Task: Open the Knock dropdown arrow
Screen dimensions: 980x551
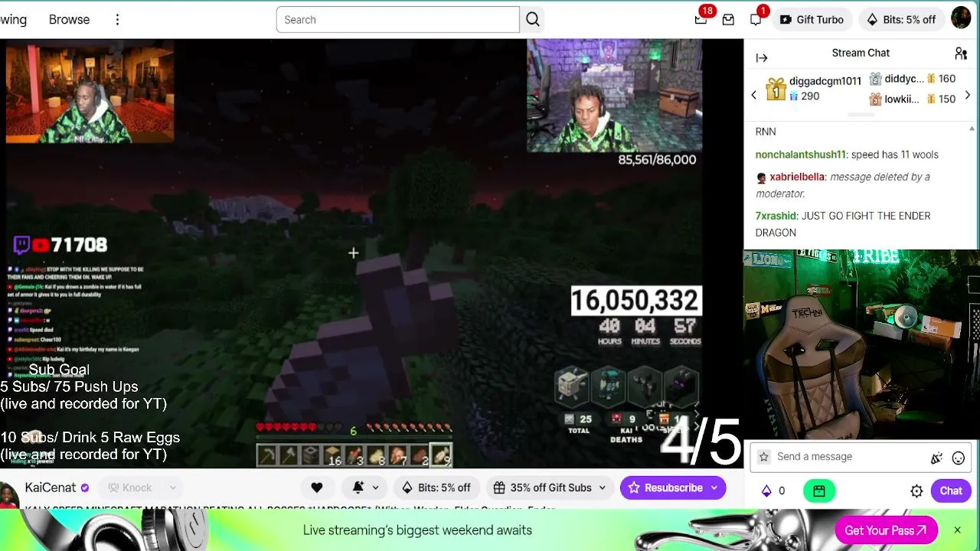Action: (173, 487)
